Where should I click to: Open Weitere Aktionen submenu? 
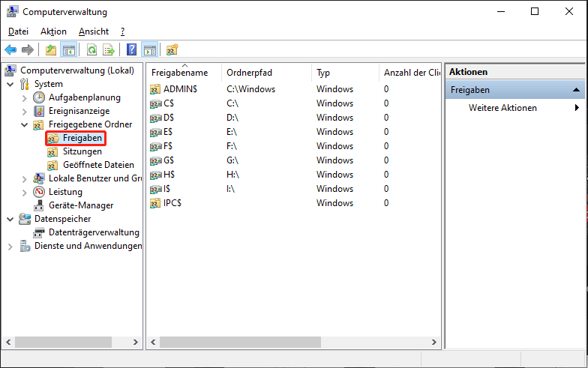tap(502, 108)
